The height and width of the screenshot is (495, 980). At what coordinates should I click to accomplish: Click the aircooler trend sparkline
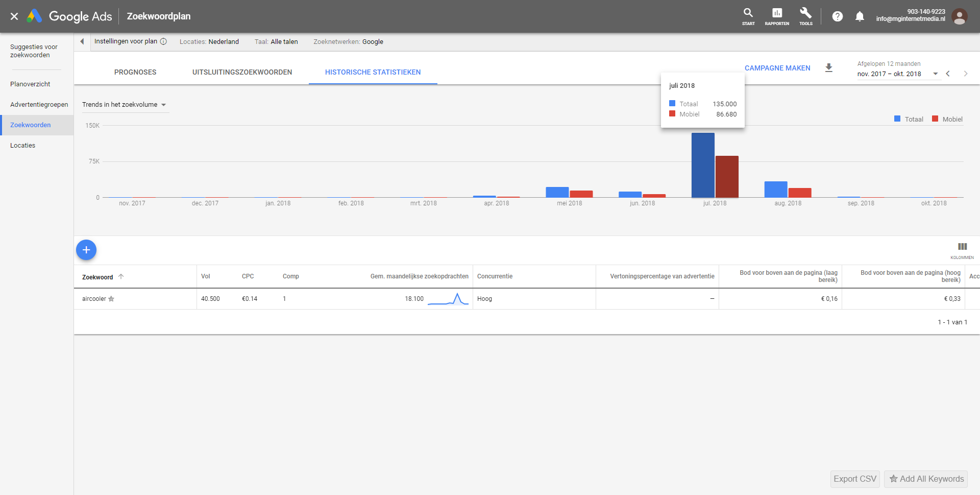click(448, 299)
